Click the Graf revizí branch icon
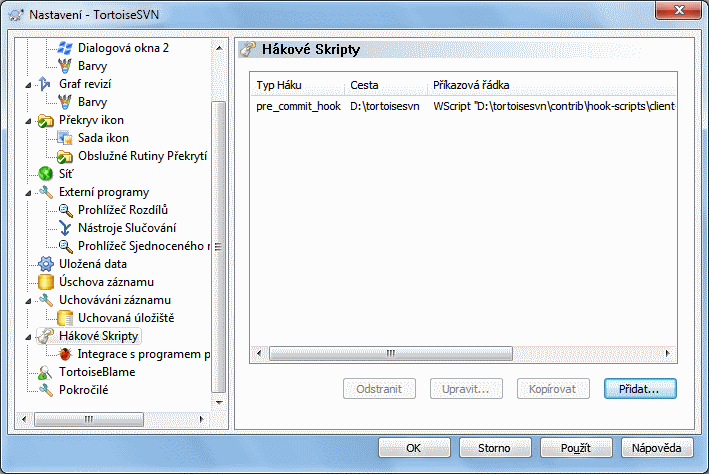The height and width of the screenshot is (474, 709). pyautogui.click(x=45, y=84)
